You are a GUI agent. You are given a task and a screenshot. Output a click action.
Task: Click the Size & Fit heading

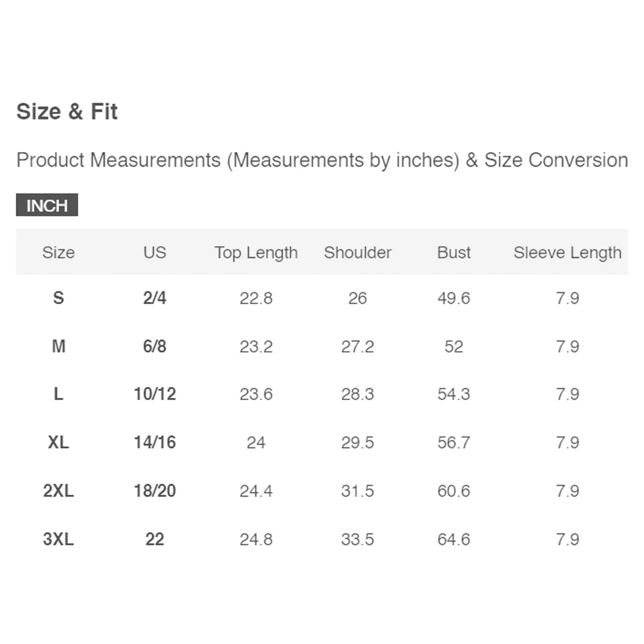click(x=67, y=112)
